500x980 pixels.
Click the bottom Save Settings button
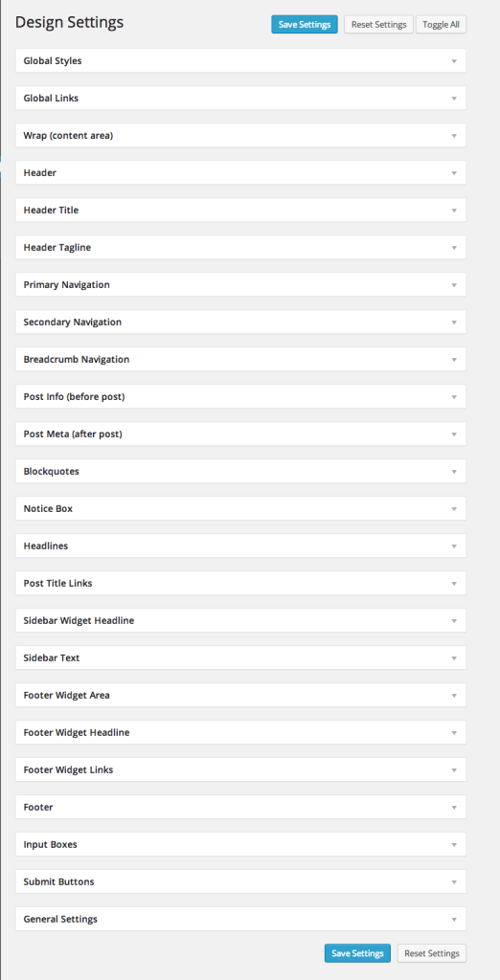click(x=357, y=953)
